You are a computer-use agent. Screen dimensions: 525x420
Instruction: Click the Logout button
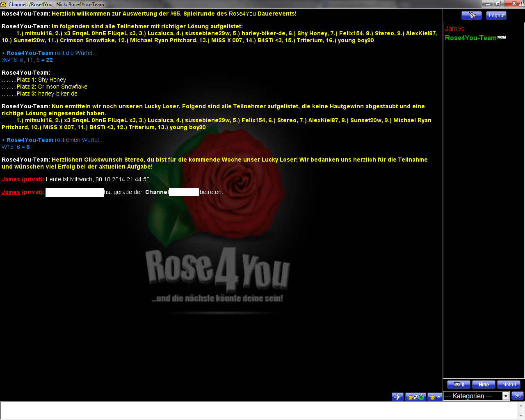click(496, 16)
